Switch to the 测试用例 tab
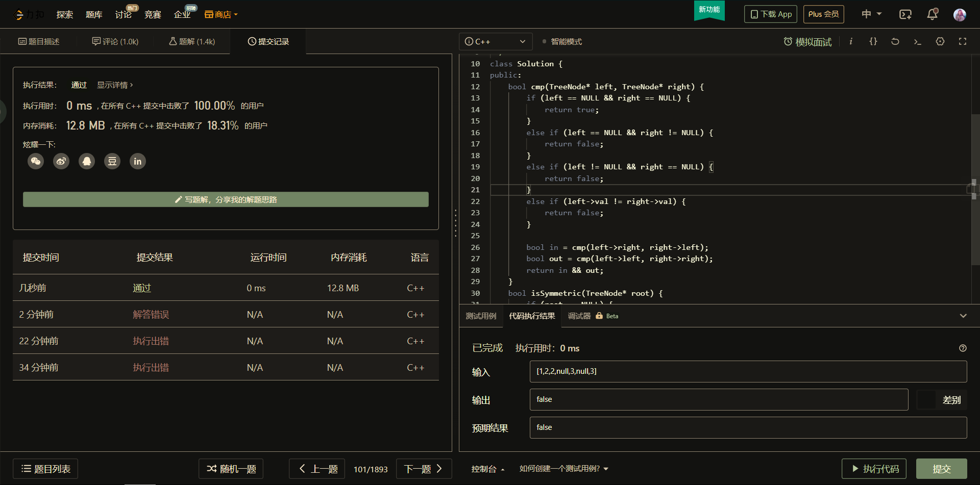This screenshot has height=485, width=980. pyautogui.click(x=480, y=316)
